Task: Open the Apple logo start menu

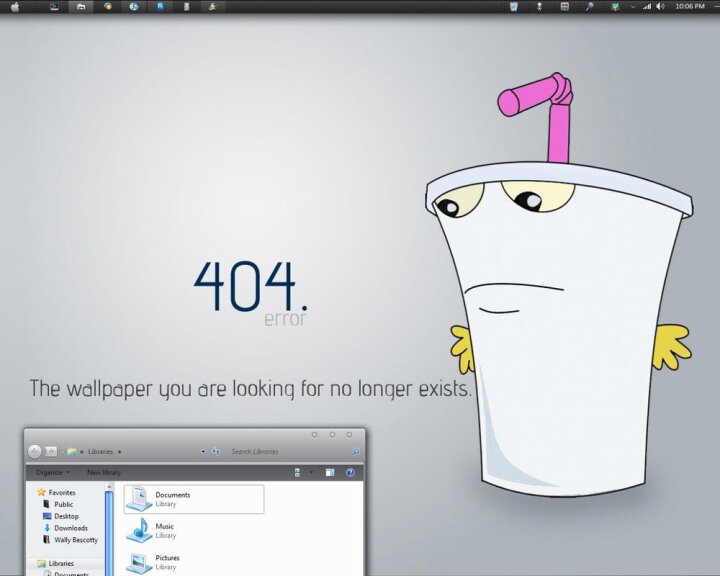Action: coord(15,7)
